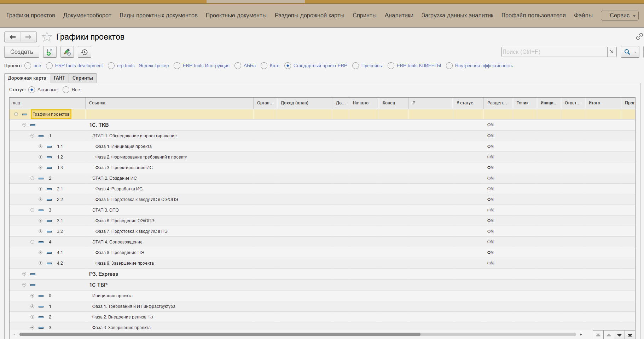The width and height of the screenshot is (644, 339).
Task: Focus the Поиск (Ctrl+F) search box
Action: tap(554, 52)
